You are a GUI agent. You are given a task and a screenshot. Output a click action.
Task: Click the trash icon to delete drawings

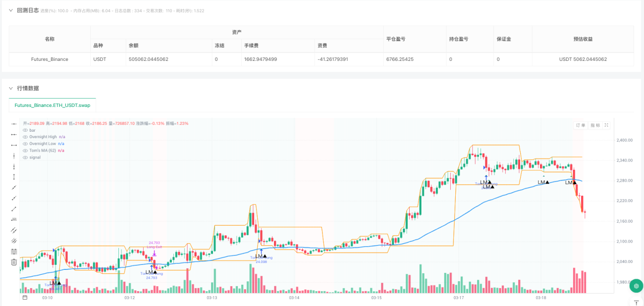point(14,262)
